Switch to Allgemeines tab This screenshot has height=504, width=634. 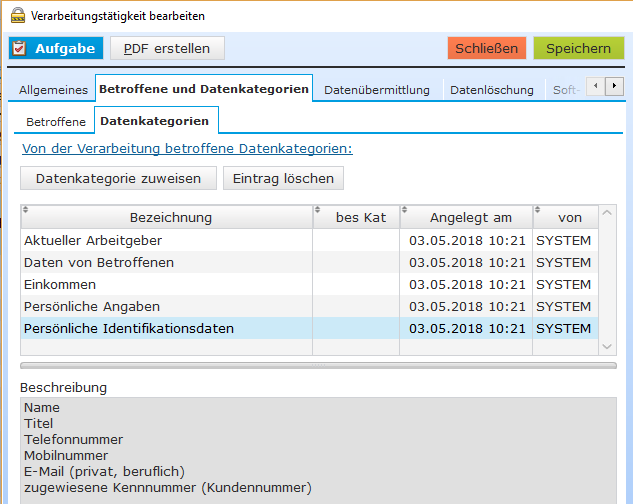point(53,89)
